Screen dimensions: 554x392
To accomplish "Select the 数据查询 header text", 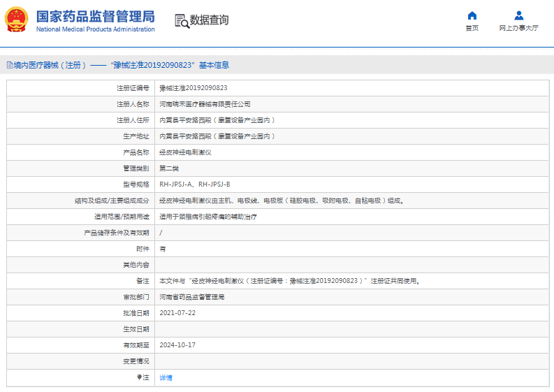I will coord(209,20).
